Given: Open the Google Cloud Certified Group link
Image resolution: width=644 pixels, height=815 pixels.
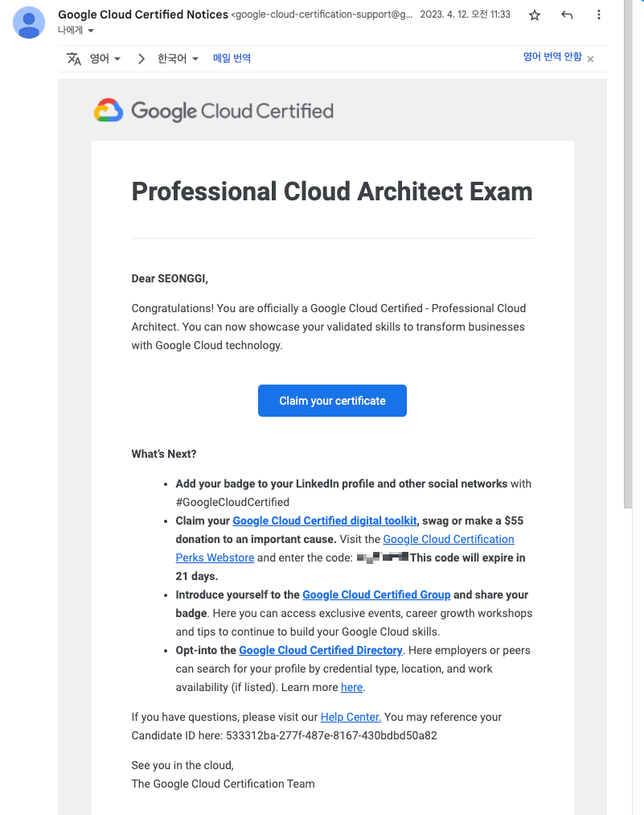Looking at the screenshot, I should (x=376, y=595).
